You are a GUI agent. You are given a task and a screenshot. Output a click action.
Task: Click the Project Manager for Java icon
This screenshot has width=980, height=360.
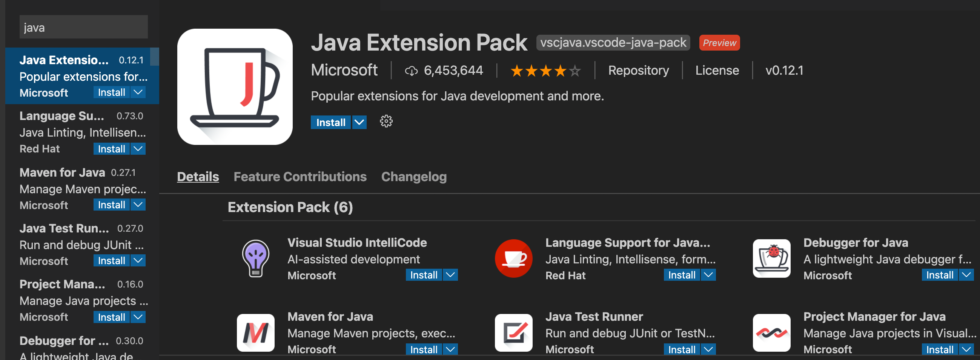[x=771, y=332]
